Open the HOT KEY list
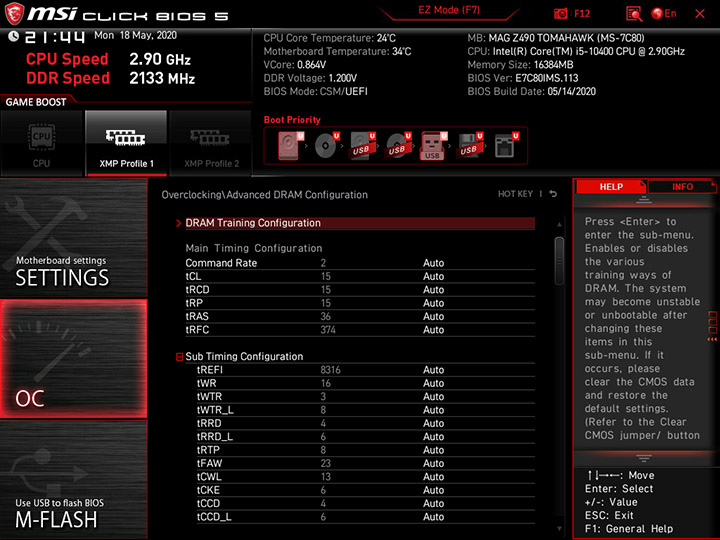 (x=515, y=194)
